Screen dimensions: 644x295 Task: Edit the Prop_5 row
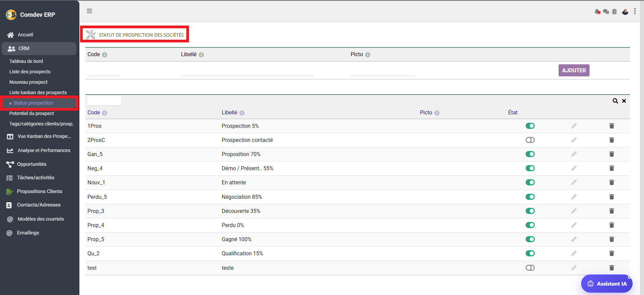coord(574,239)
